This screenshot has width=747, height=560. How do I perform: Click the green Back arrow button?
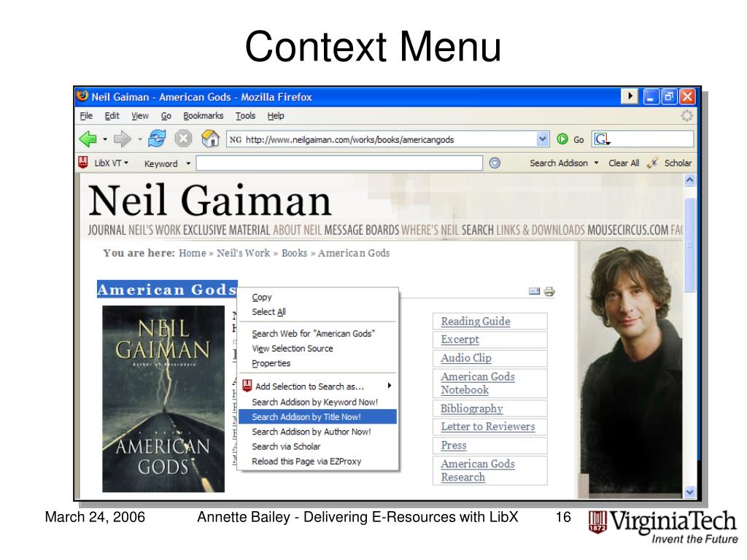pos(88,139)
